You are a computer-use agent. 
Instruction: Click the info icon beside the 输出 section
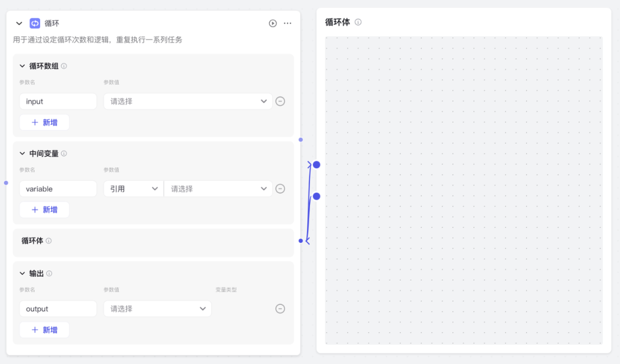coord(49,273)
